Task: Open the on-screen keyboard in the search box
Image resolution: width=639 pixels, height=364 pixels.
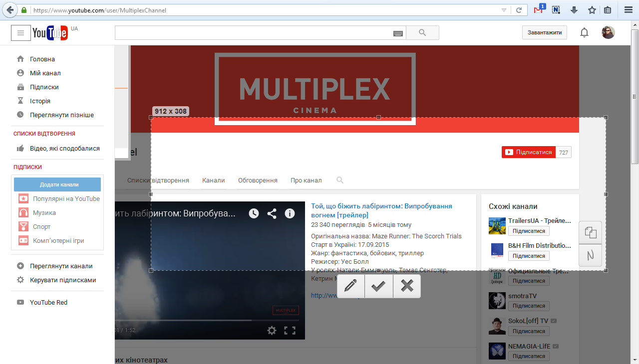Action: coord(398,33)
